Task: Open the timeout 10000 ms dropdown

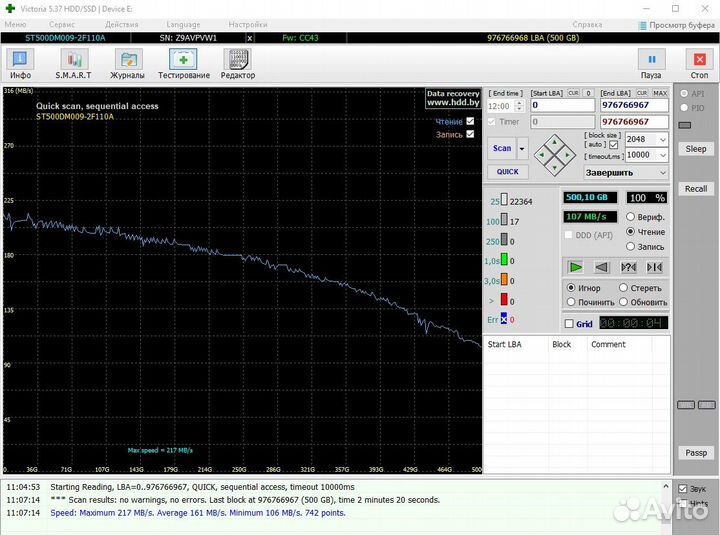Action: (x=663, y=155)
